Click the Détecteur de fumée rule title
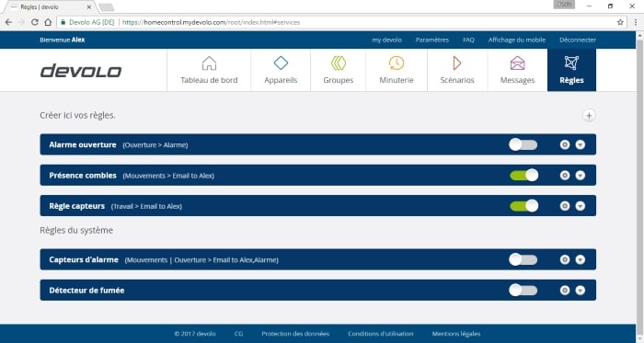The width and height of the screenshot is (644, 343). click(86, 290)
